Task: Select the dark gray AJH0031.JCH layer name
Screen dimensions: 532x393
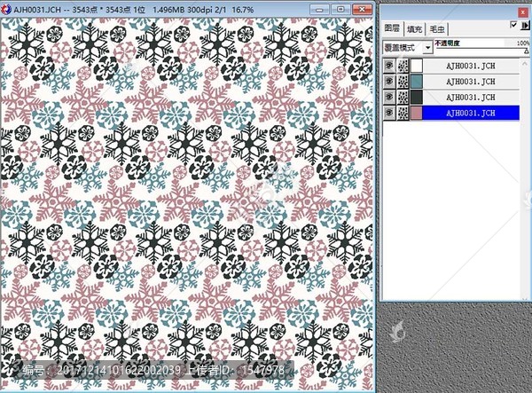Action: click(471, 97)
